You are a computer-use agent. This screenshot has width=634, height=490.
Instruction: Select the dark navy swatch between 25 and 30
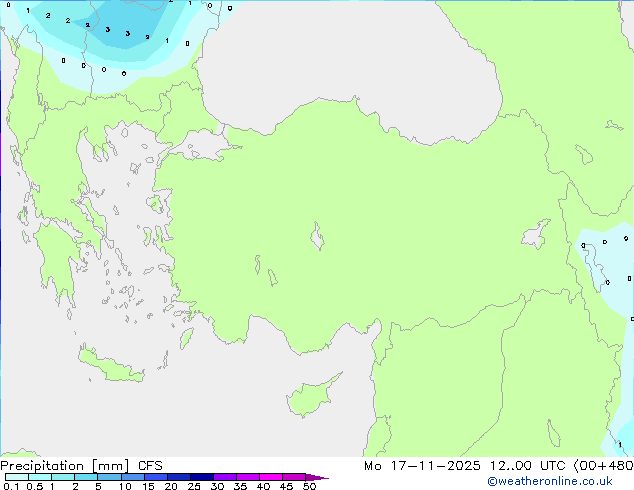coord(202,477)
